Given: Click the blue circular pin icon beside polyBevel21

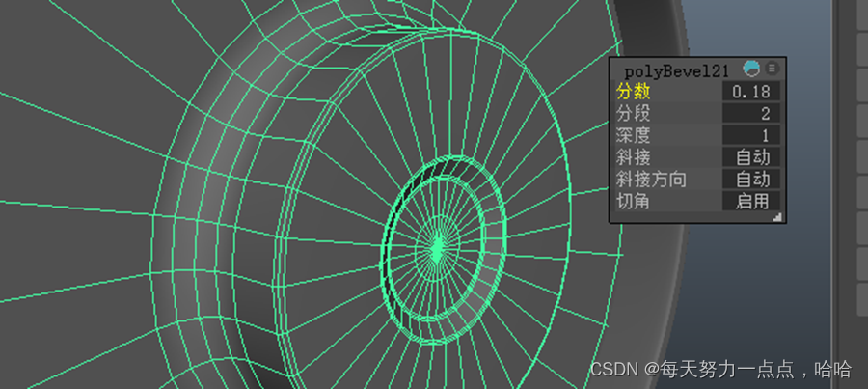Looking at the screenshot, I should coord(751,69).
